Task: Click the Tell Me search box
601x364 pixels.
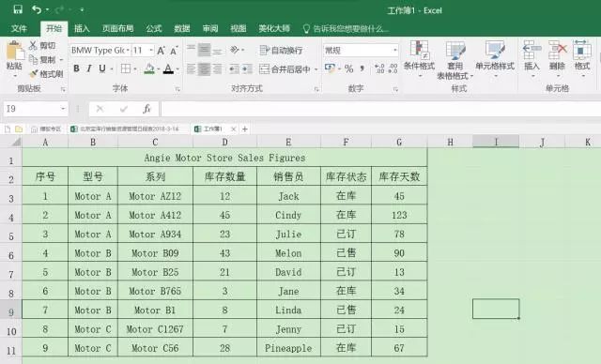Action: pyautogui.click(x=346, y=29)
